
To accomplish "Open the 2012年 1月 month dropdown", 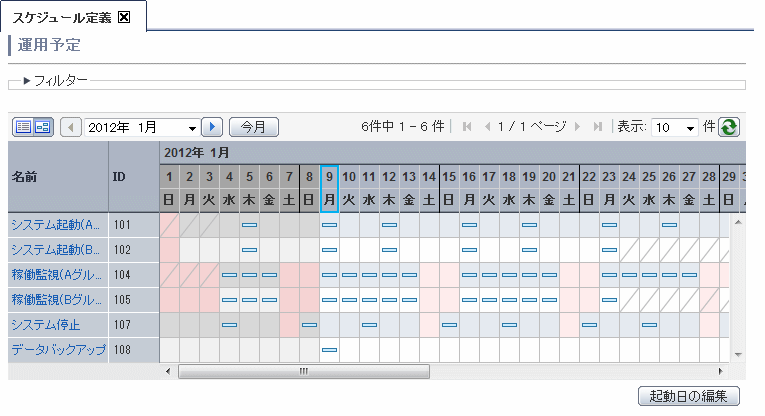I will [x=141, y=127].
